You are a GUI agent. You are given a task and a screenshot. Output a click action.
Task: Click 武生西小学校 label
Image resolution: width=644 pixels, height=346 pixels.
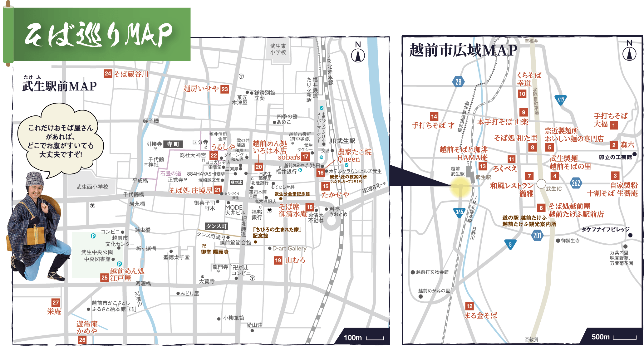[x=92, y=187]
